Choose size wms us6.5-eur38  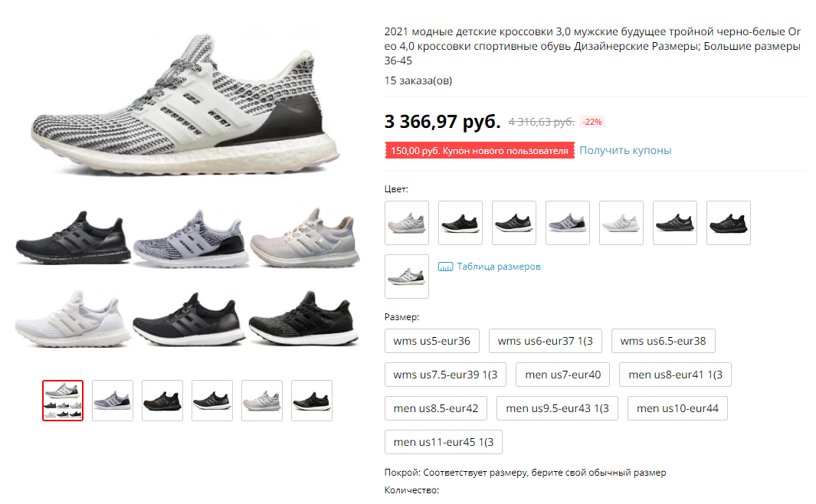663,341
